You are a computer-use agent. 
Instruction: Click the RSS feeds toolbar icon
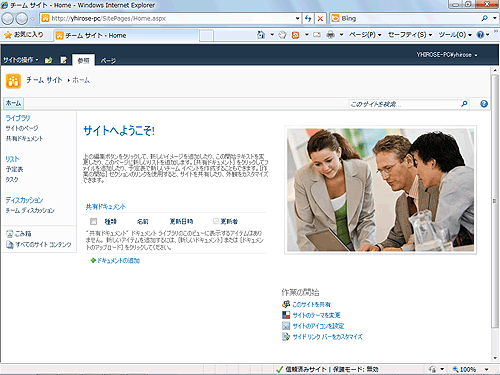[x=295, y=35]
